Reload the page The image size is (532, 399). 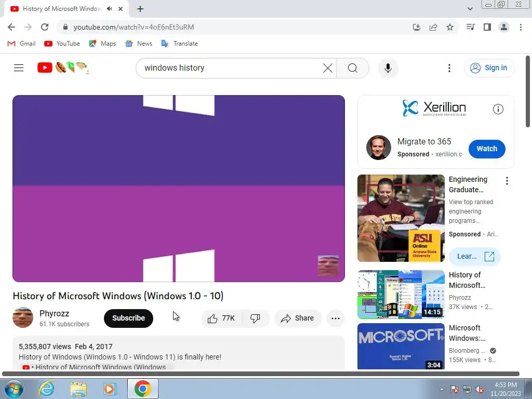[45, 27]
